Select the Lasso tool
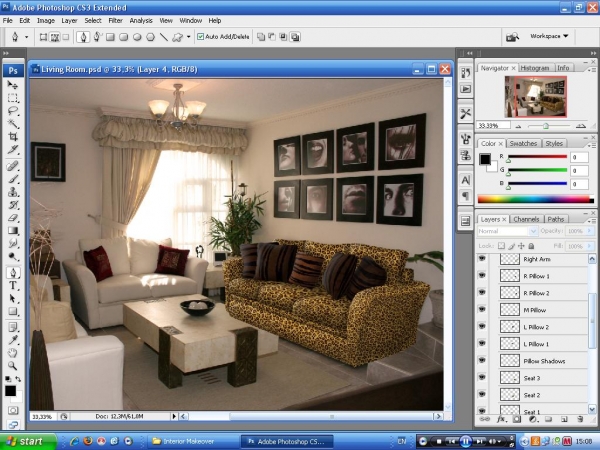This screenshot has height=450, width=600. [13, 111]
